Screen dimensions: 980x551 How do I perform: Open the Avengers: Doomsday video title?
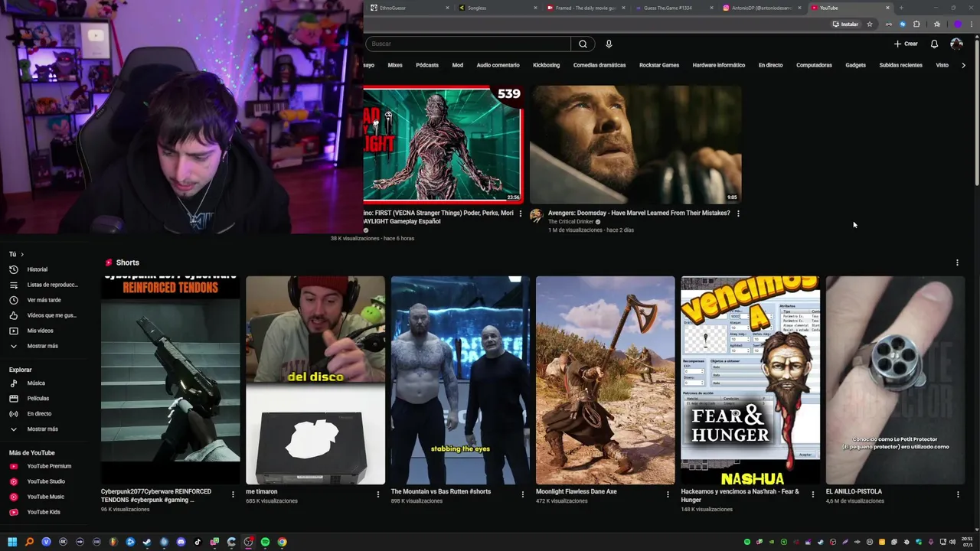tap(639, 213)
